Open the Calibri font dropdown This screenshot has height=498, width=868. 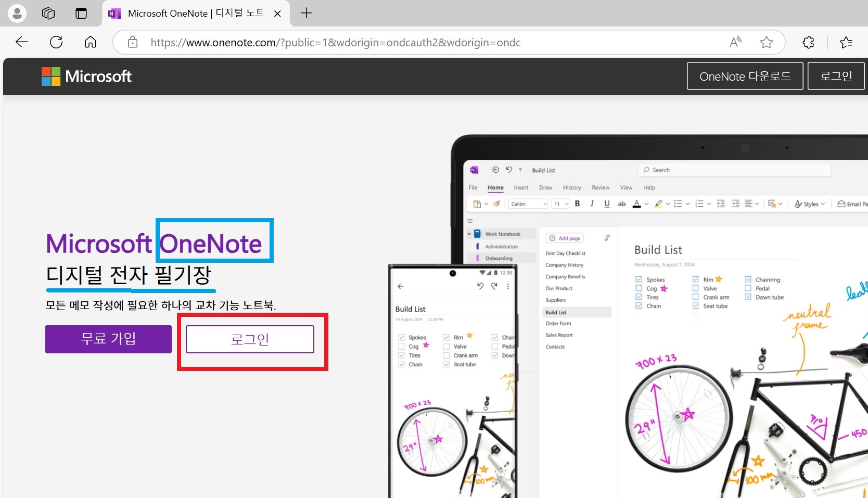[528, 204]
